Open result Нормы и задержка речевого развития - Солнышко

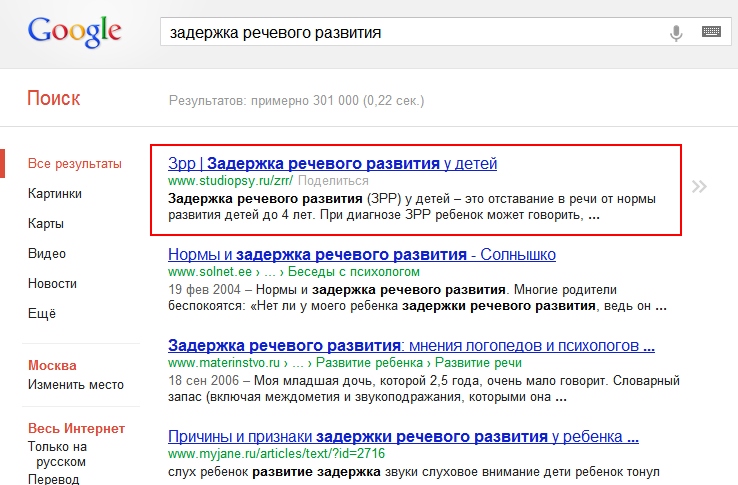point(362,255)
